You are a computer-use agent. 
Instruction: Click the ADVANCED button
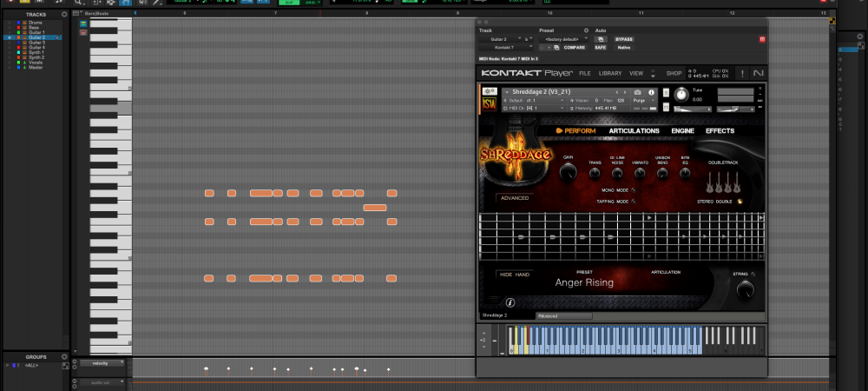(x=515, y=198)
